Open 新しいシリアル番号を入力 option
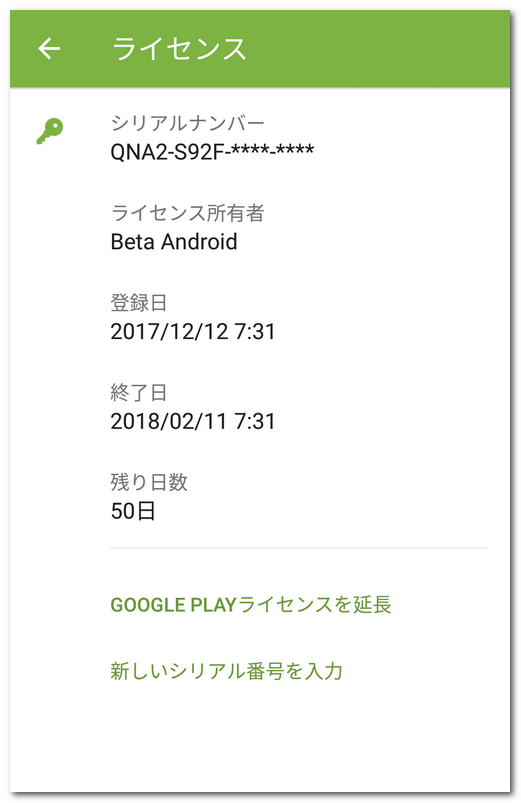Screen dimensions: 521x803 226,671
